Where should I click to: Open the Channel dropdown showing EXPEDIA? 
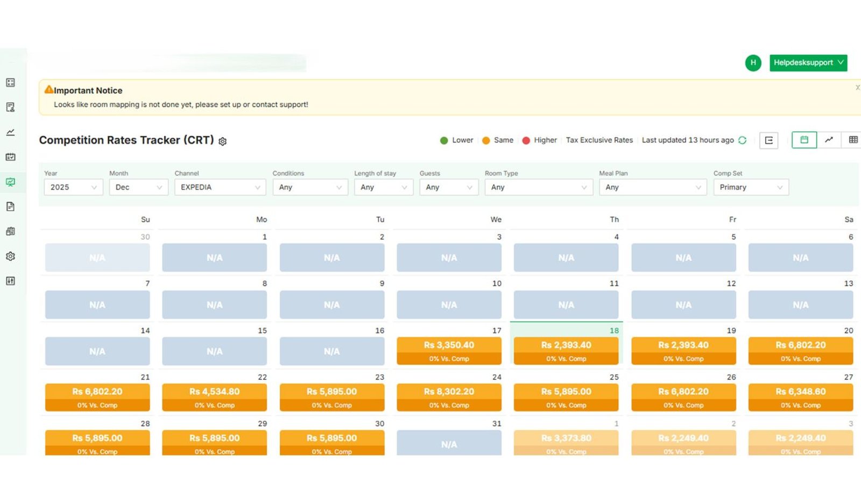(220, 187)
